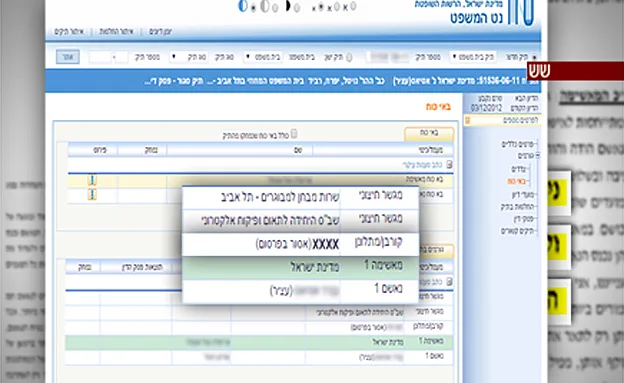Collapse the גורמים tree node

tap(538, 156)
